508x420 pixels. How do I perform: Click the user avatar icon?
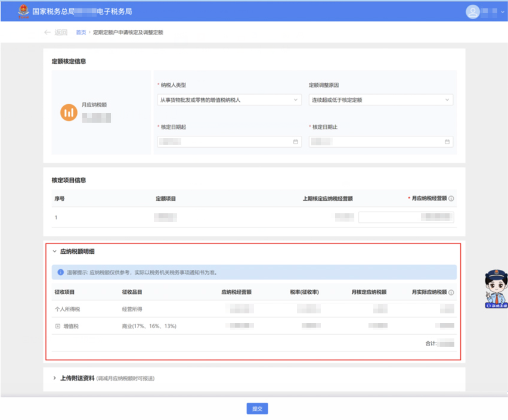tap(473, 12)
